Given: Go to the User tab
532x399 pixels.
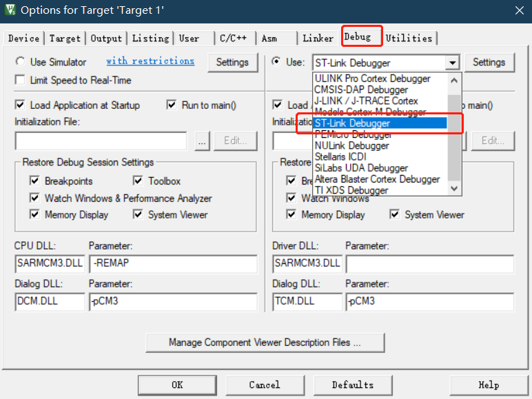Looking at the screenshot, I should (195, 39).
